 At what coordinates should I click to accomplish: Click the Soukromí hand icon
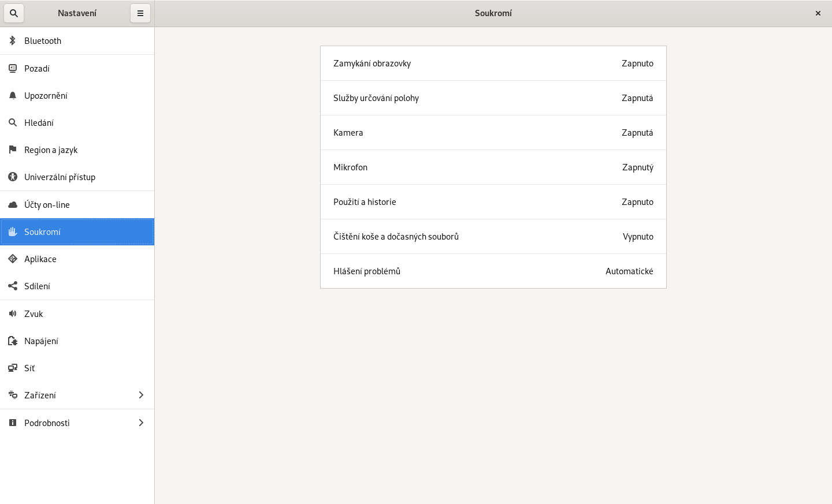pyautogui.click(x=13, y=232)
